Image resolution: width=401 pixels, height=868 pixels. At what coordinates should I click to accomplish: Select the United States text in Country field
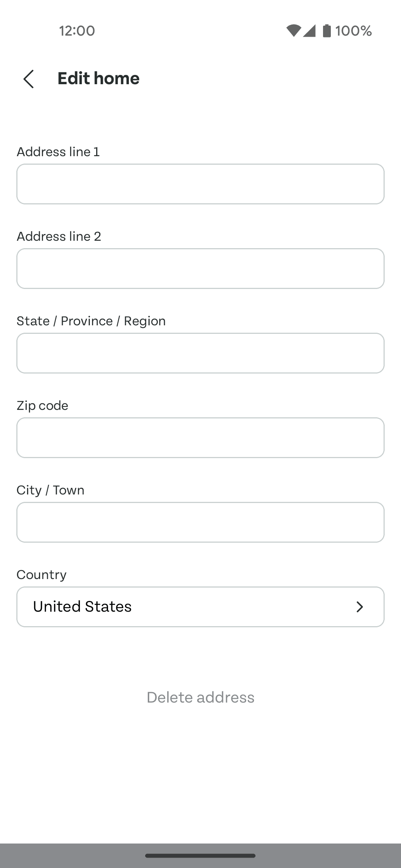(x=82, y=606)
